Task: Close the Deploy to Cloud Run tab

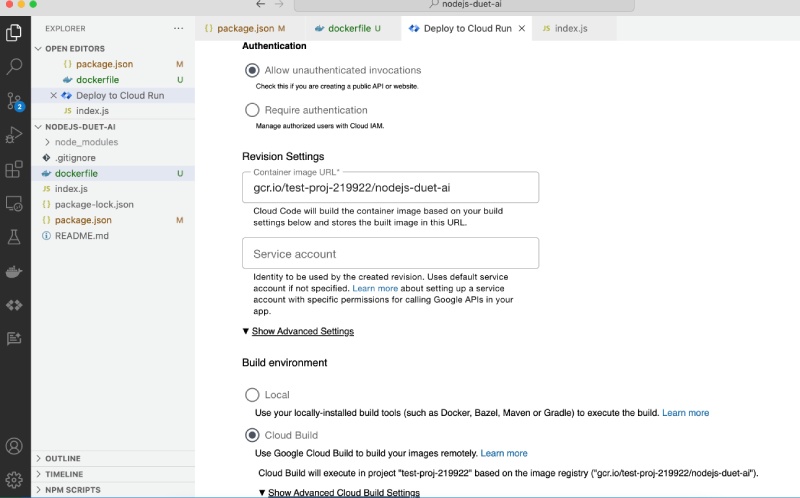Action: tap(521, 29)
